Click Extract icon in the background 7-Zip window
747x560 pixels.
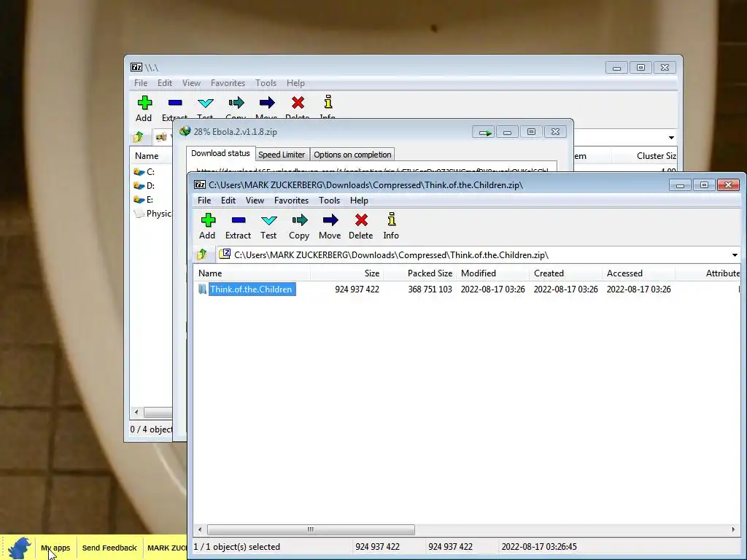point(175,103)
